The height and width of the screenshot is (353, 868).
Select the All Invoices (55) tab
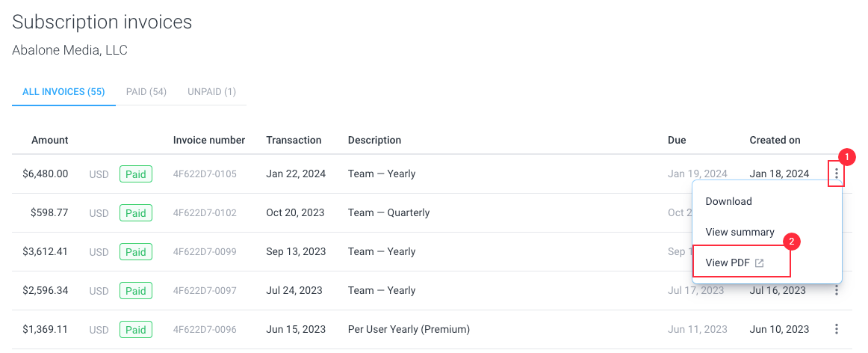click(x=63, y=91)
